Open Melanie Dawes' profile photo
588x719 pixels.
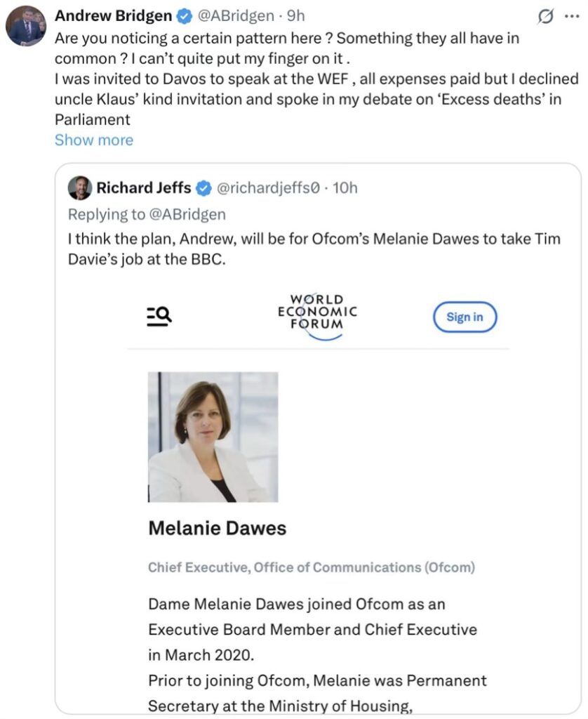(x=213, y=437)
